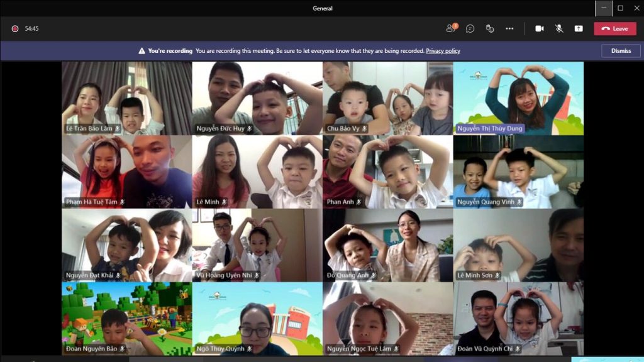Click the warning icon in recording banner
The width and height of the screenshot is (644, 362).
[x=142, y=51]
